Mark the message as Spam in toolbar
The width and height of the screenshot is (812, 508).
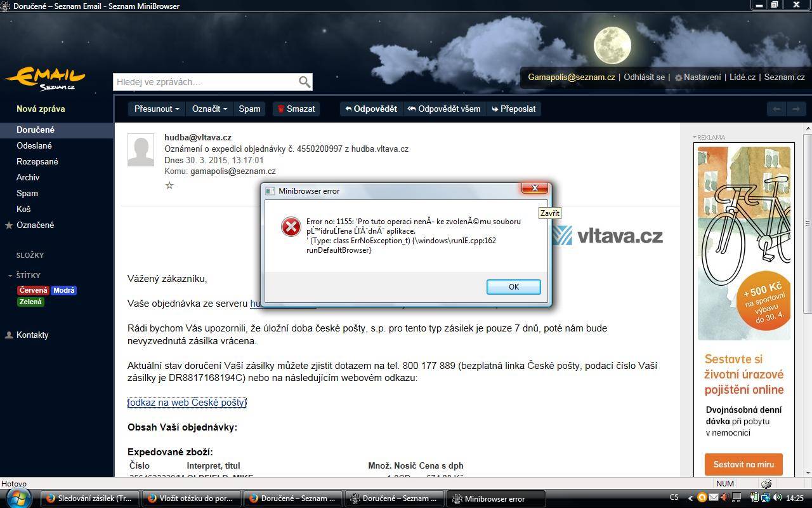tap(249, 109)
